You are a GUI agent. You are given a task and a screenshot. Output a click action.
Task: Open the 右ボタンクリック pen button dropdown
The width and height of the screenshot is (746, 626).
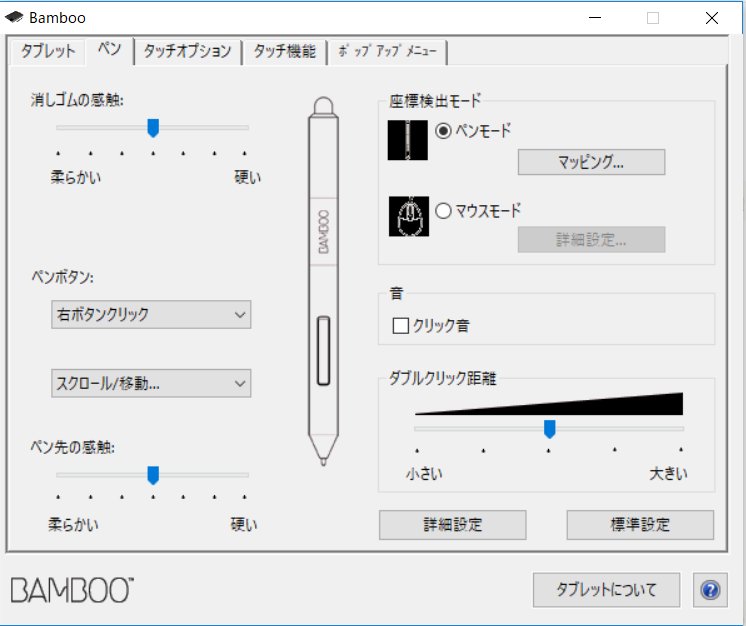(151, 314)
